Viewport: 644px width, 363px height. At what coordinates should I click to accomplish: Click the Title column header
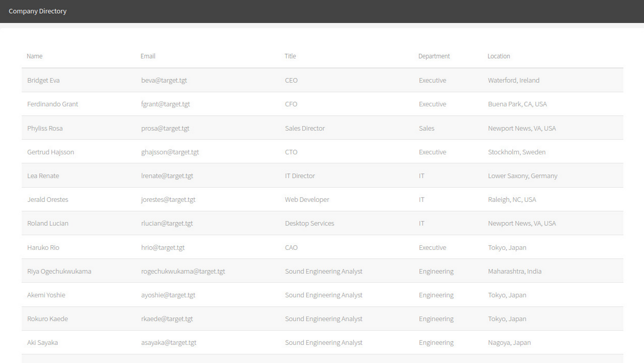pyautogui.click(x=290, y=56)
